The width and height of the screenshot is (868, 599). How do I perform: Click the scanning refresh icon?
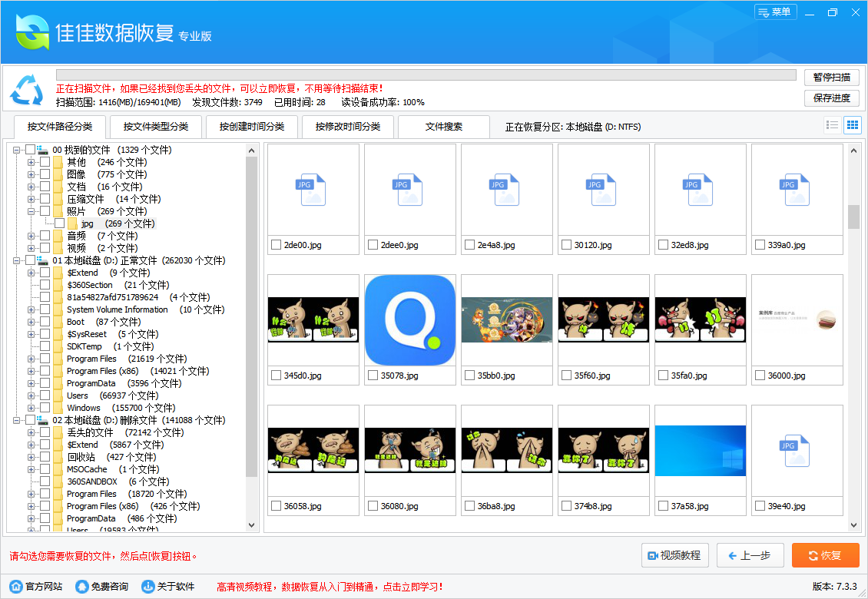(x=27, y=89)
